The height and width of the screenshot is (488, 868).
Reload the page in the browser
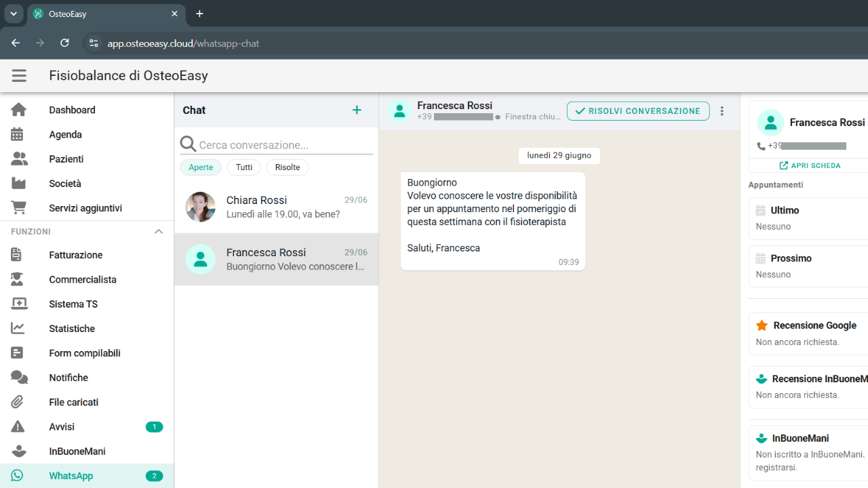point(64,43)
